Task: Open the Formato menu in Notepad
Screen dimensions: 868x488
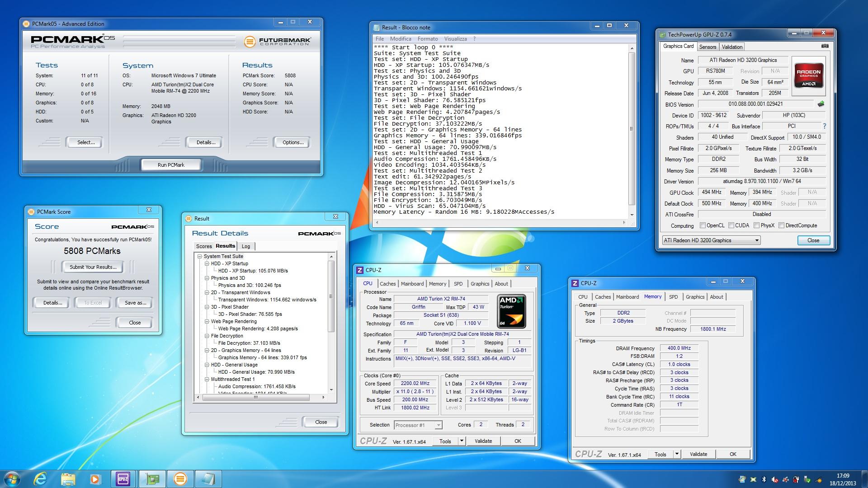Action: (x=427, y=39)
